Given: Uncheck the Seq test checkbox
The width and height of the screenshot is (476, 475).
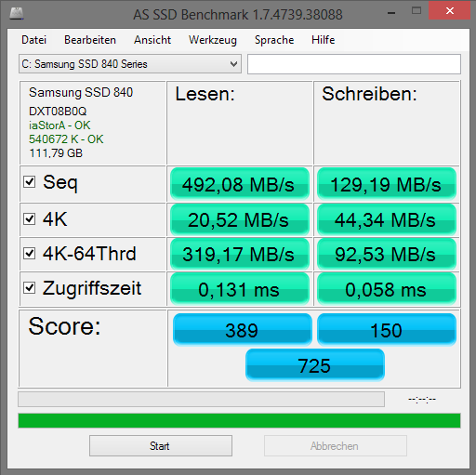Looking at the screenshot, I should point(30,182).
